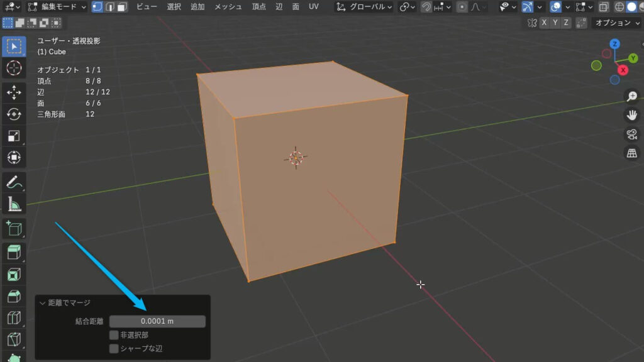Enable vertex select mode

point(97,7)
